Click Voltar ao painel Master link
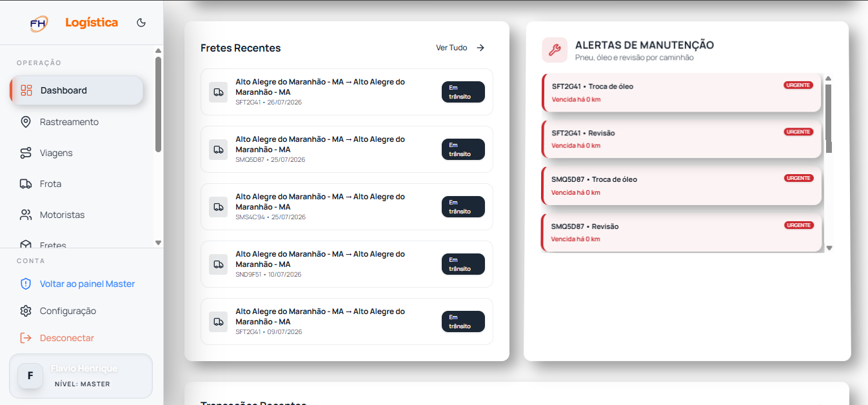 tap(87, 284)
